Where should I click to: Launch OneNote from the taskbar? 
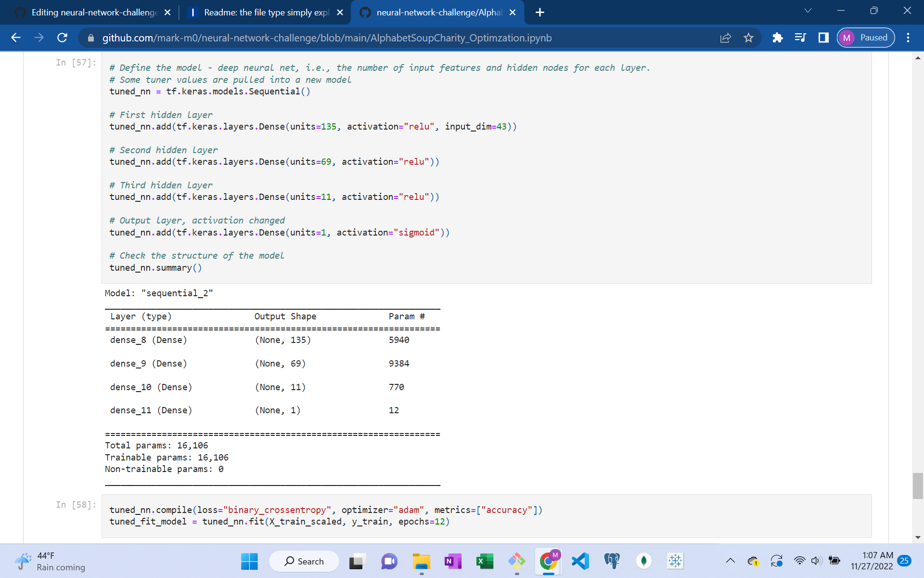tap(453, 561)
